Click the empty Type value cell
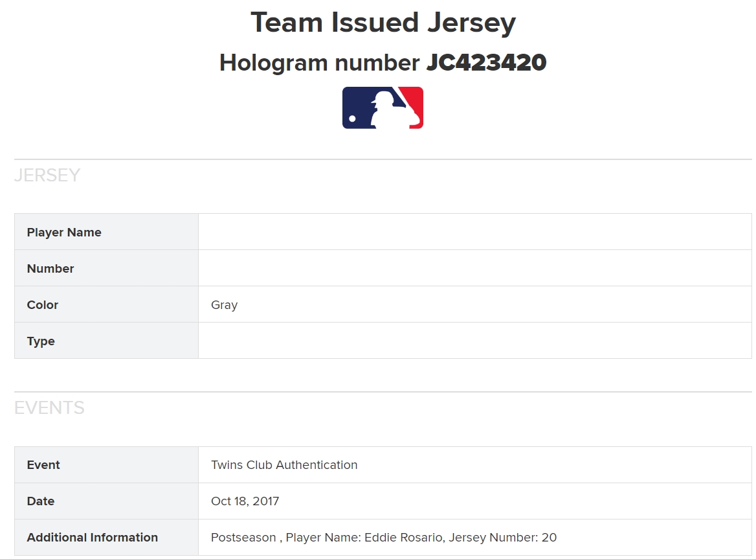Image resolution: width=756 pixels, height=559 pixels. [475, 341]
